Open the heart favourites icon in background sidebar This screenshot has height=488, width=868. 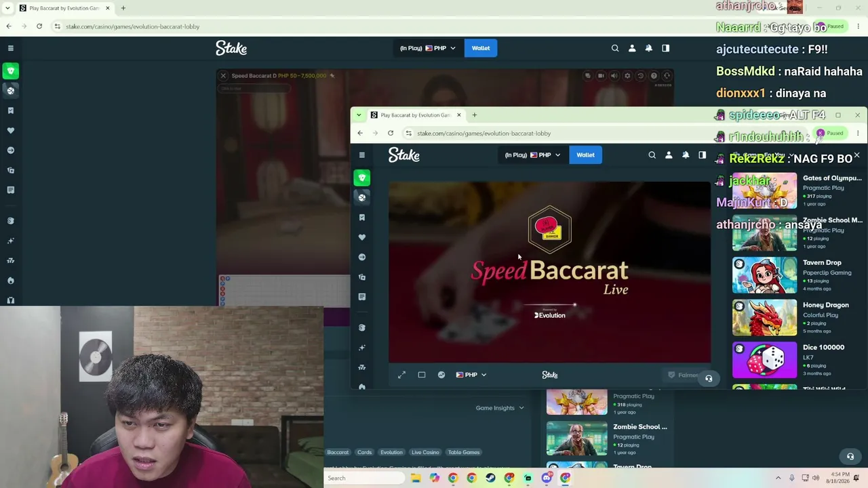[11, 130]
